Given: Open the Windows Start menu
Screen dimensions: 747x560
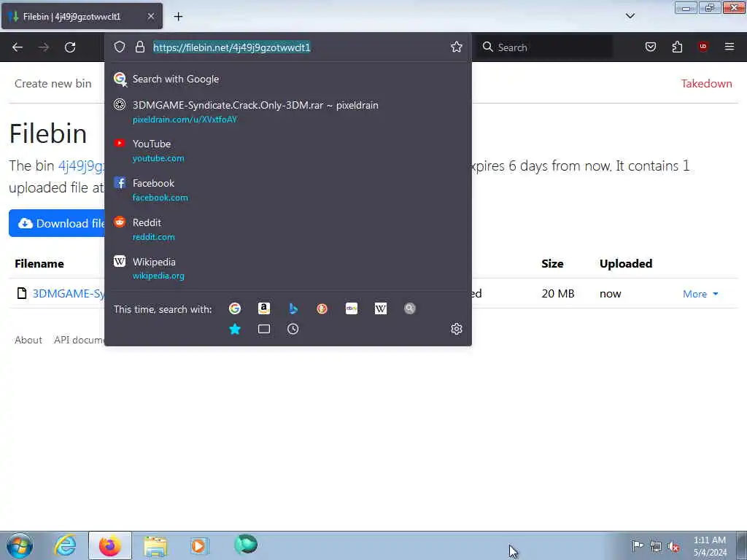Looking at the screenshot, I should 20,545.
